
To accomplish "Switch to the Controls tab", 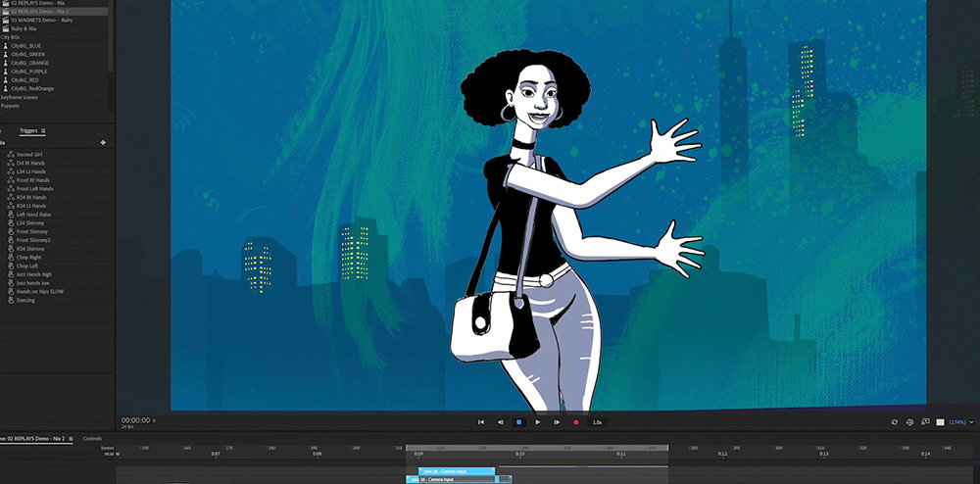I will click(92, 438).
